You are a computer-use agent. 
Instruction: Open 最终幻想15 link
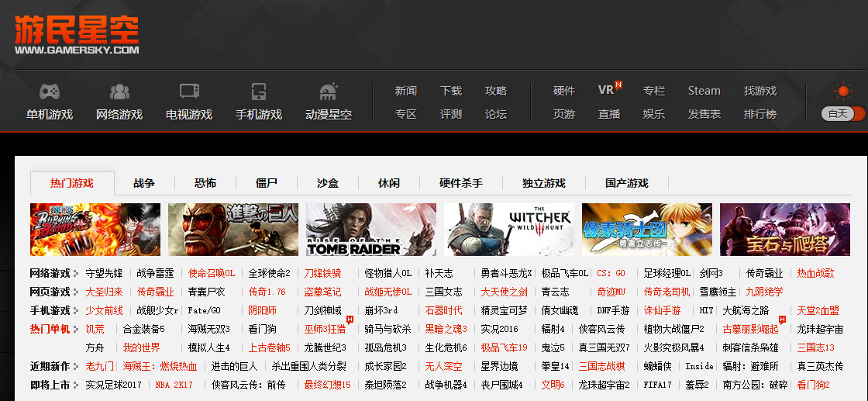(328, 385)
